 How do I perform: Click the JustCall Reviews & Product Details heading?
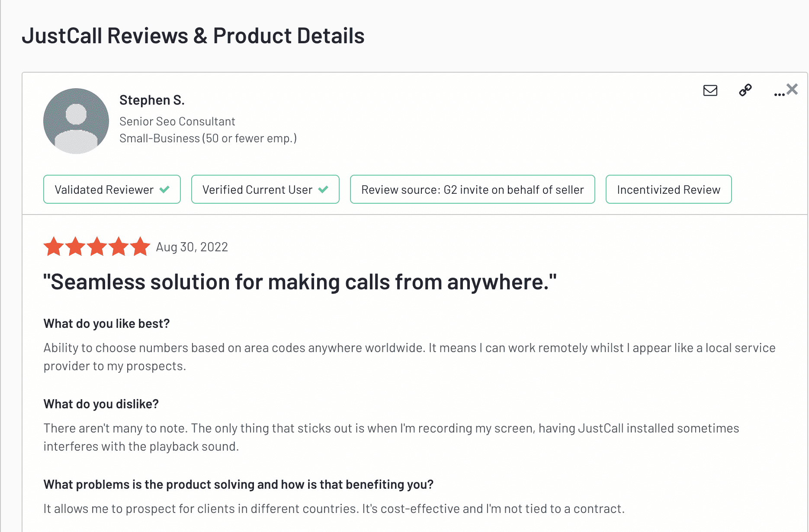coord(193,36)
